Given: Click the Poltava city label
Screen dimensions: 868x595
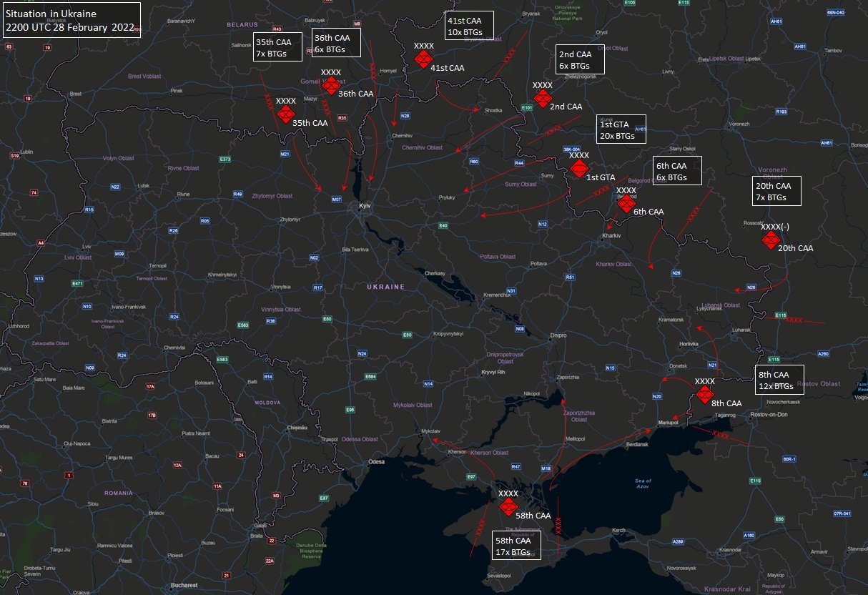Looking at the screenshot, I should (538, 263).
